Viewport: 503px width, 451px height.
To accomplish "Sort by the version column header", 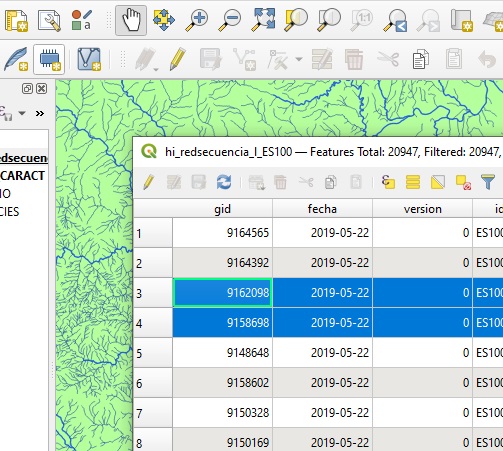I will pos(422,209).
